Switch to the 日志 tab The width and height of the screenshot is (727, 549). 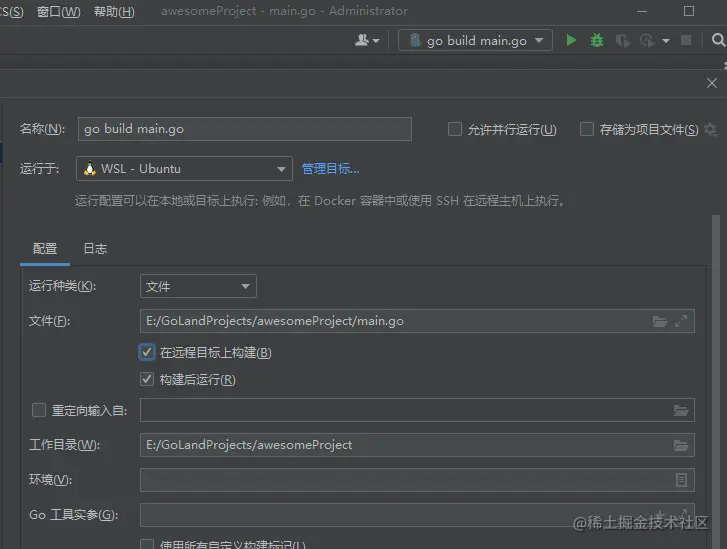pyautogui.click(x=95, y=249)
